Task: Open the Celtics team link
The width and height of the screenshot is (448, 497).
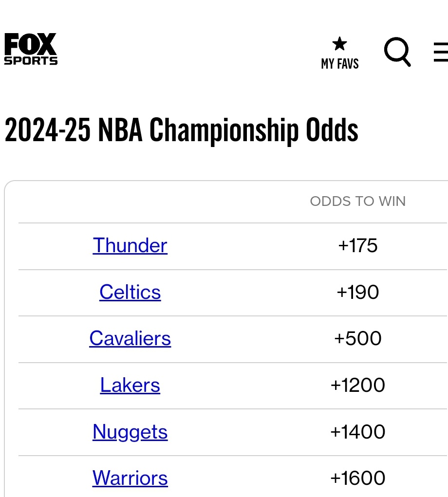Action: pyautogui.click(x=130, y=292)
